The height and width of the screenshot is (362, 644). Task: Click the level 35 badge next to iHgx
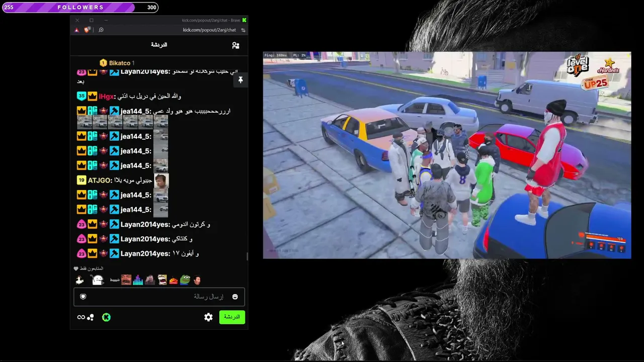tap(82, 96)
